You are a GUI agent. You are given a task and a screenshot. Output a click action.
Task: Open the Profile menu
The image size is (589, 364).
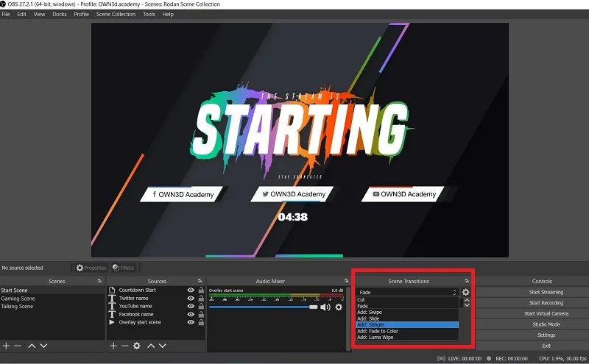coord(81,14)
